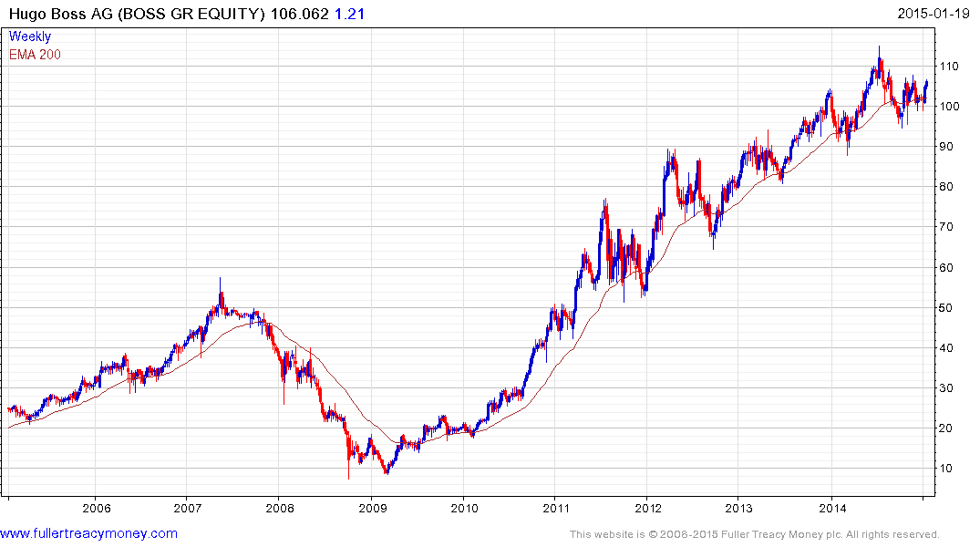Click the date 2015-01-19

click(934, 13)
